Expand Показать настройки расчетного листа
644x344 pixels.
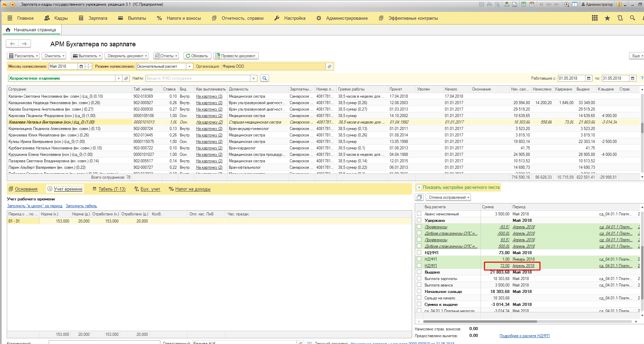click(419, 187)
